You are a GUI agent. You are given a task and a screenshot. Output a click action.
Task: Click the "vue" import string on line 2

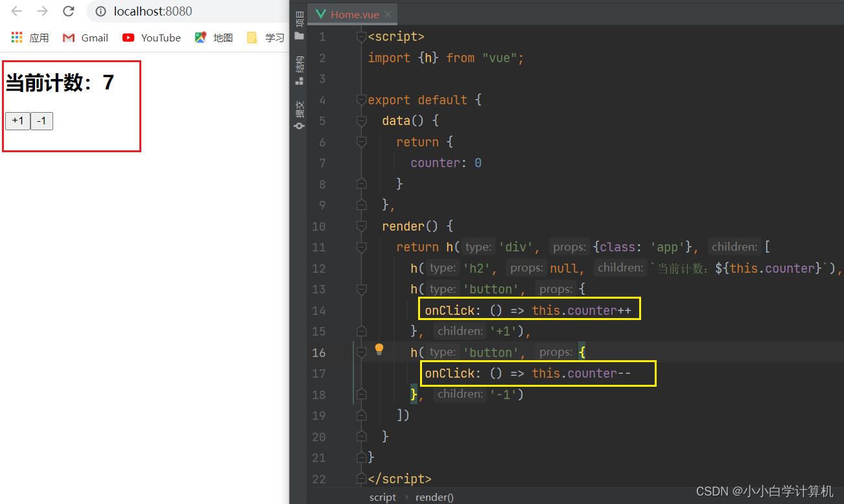click(x=499, y=58)
